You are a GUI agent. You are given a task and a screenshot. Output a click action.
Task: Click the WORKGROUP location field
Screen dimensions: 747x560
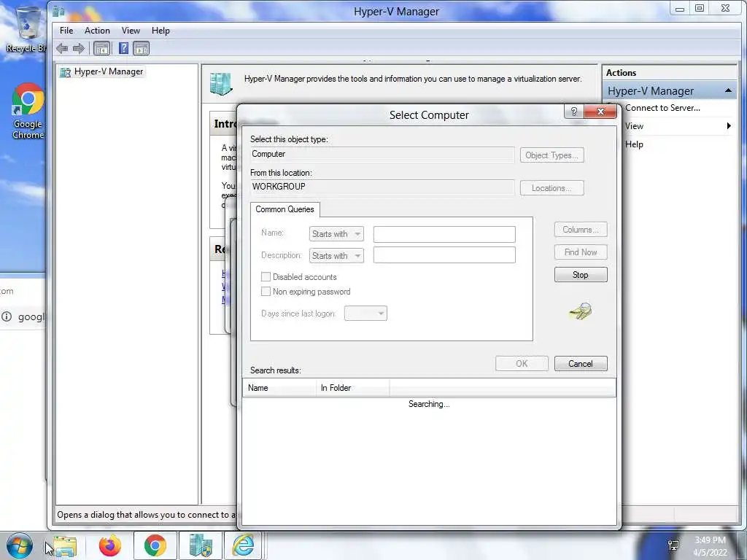(x=382, y=187)
